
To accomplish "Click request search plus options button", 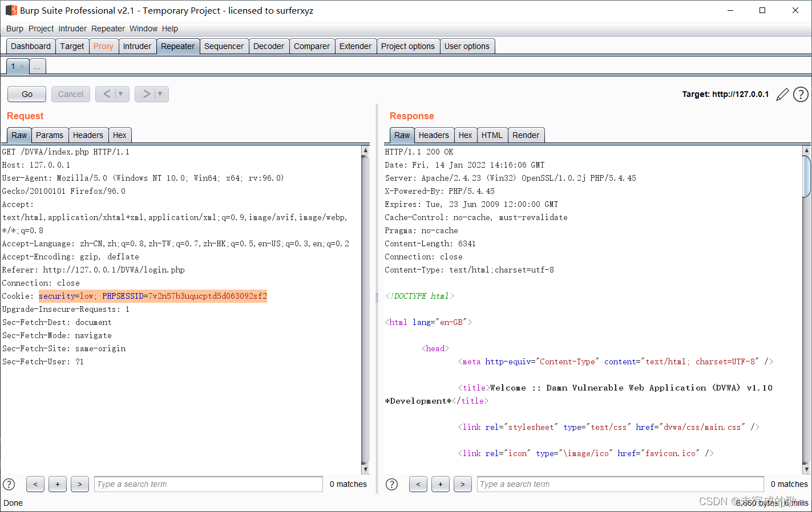I will click(x=58, y=484).
